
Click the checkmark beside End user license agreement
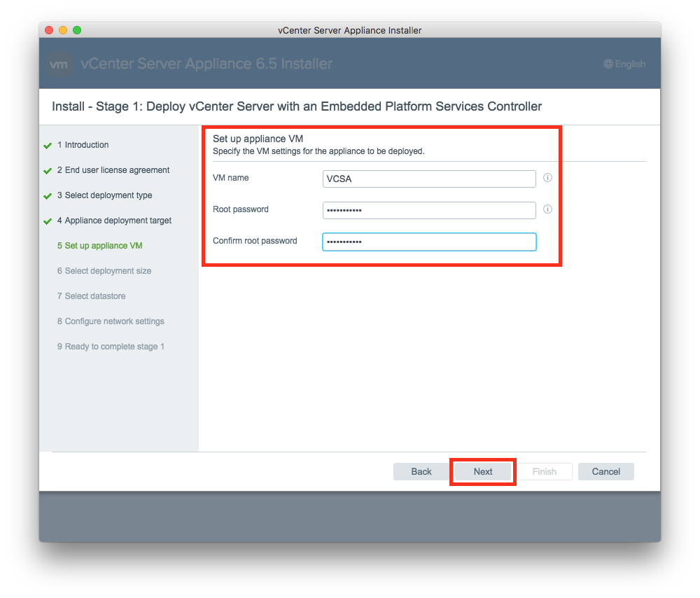coord(48,171)
